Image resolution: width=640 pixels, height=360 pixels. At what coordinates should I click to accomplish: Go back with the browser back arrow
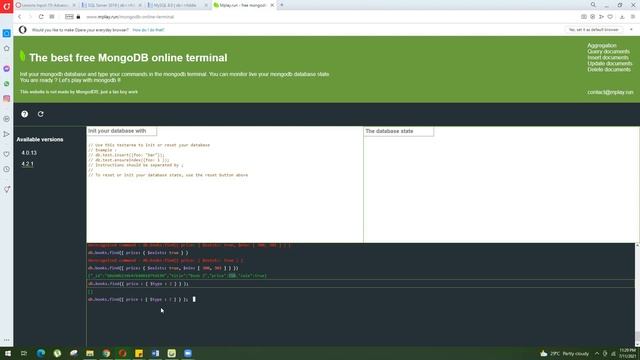point(19,17)
